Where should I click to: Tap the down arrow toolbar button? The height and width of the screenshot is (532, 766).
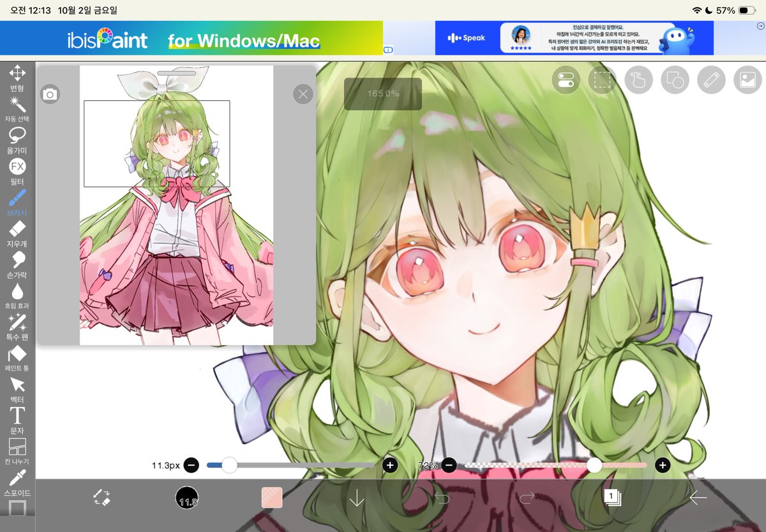[x=357, y=498]
